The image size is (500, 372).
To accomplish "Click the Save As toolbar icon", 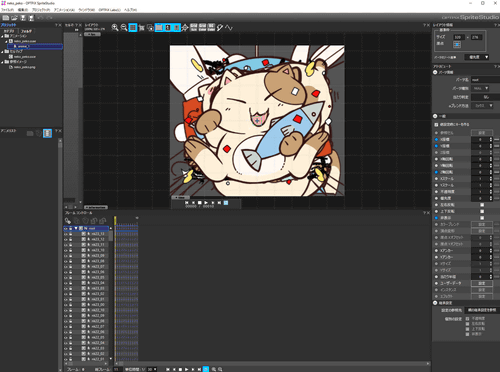I will pyautogui.click(x=31, y=18).
